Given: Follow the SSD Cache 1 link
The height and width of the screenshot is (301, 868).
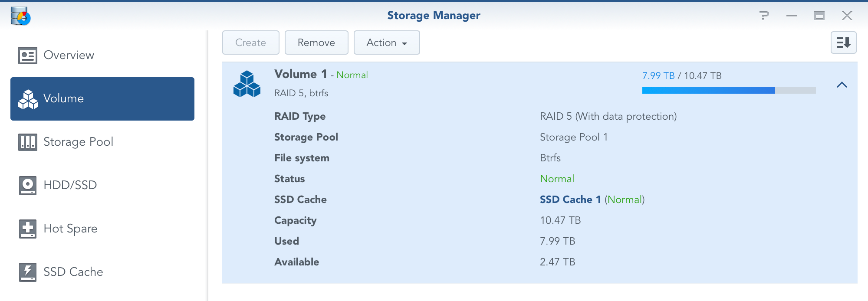Looking at the screenshot, I should tap(570, 200).
